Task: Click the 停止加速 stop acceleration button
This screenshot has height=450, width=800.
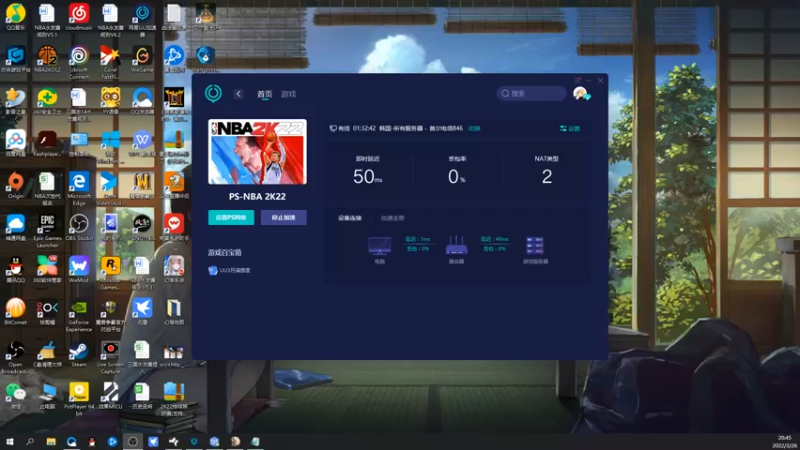Action: tap(284, 217)
